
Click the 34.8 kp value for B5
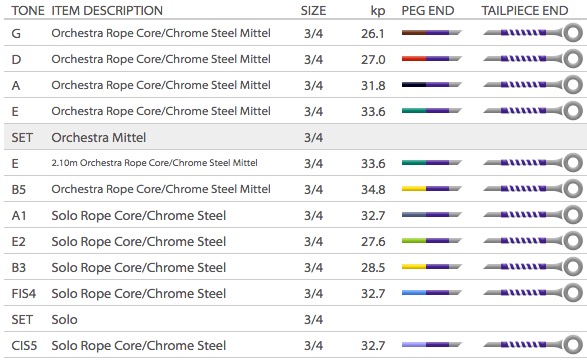373,189
